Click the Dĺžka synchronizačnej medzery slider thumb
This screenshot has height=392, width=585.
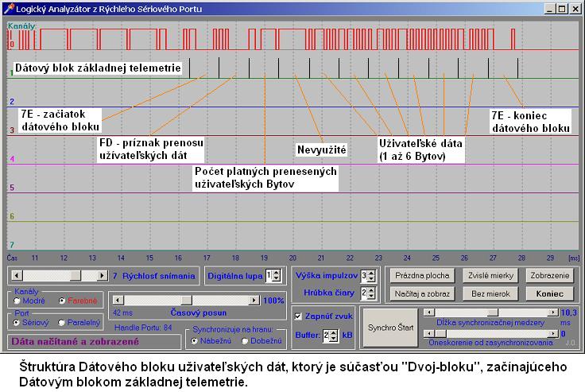(x=493, y=312)
